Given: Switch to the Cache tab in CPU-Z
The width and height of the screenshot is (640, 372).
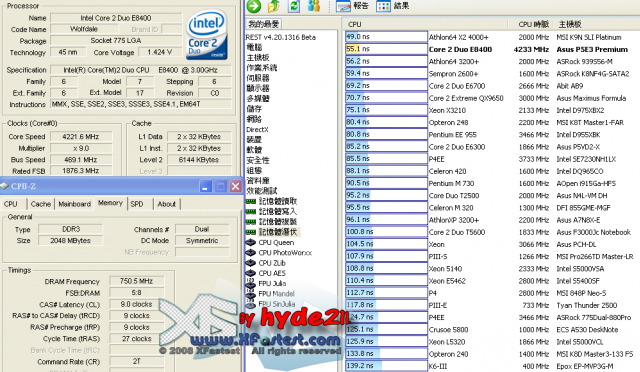Looking at the screenshot, I should 41,204.
